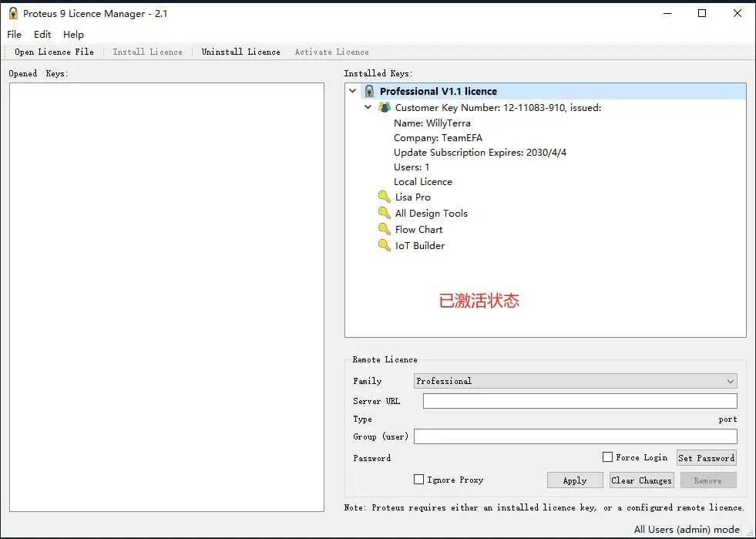
Task: Open the Family dropdown showing Professional
Action: pyautogui.click(x=575, y=381)
